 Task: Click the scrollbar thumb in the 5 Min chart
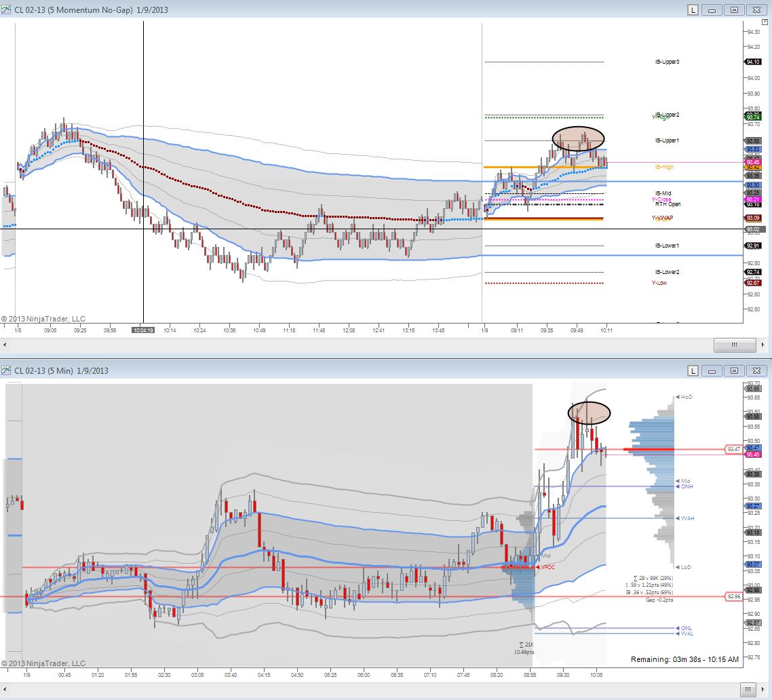(748, 689)
